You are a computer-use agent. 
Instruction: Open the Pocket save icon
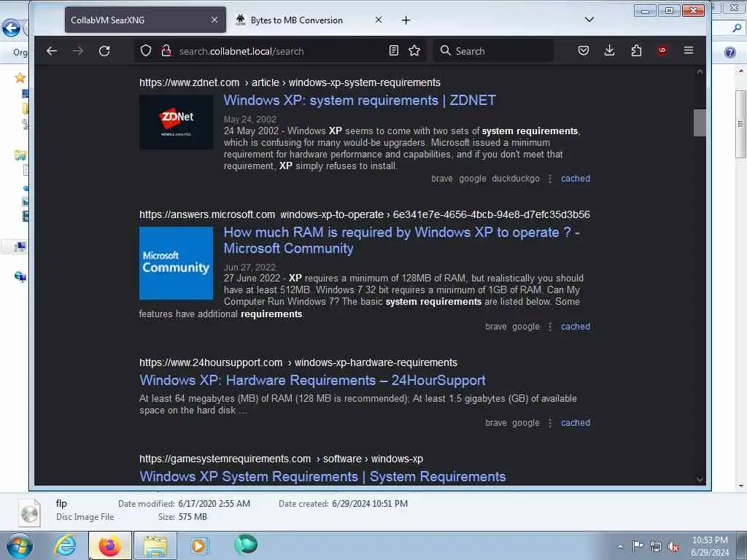coord(583,50)
